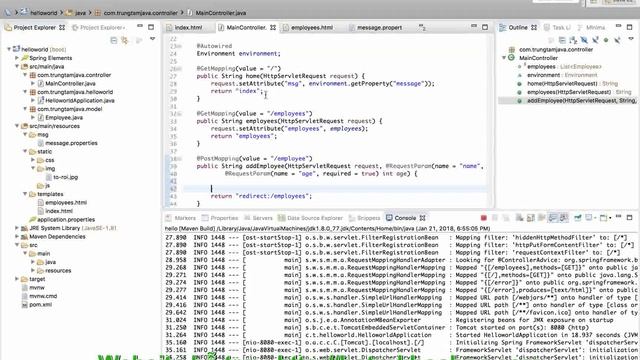The width and height of the screenshot is (640, 360).
Task: Expand HelloworldApplication.java node
Action: (x=33, y=100)
